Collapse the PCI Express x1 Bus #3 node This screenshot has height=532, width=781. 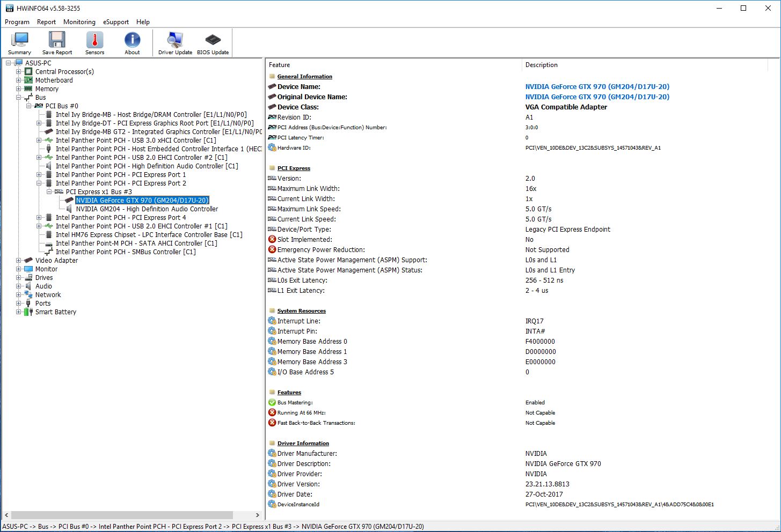[x=49, y=191]
